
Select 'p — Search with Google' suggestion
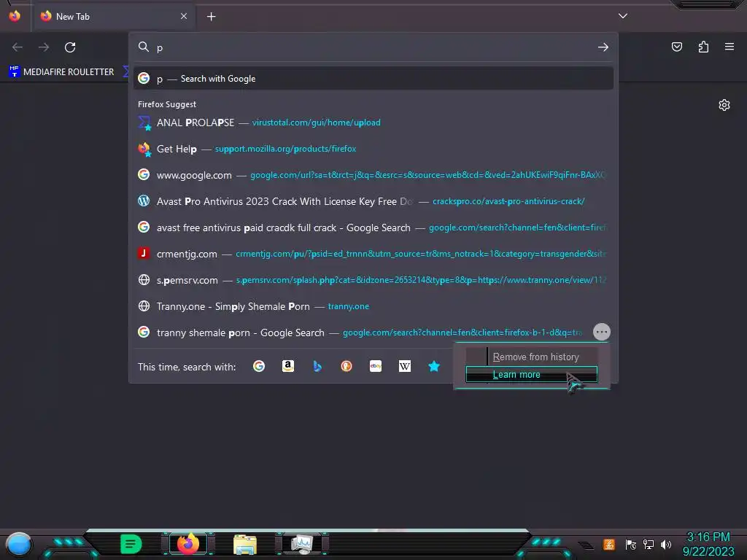click(373, 79)
